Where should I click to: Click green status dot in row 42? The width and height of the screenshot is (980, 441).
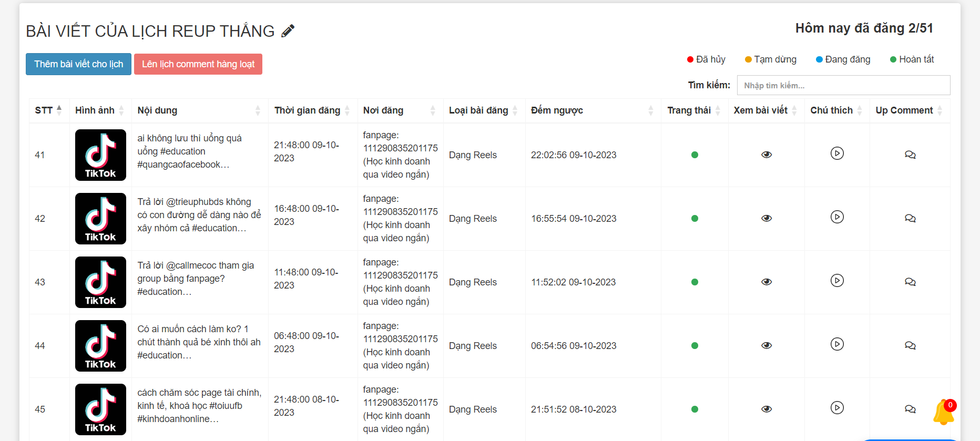(695, 219)
